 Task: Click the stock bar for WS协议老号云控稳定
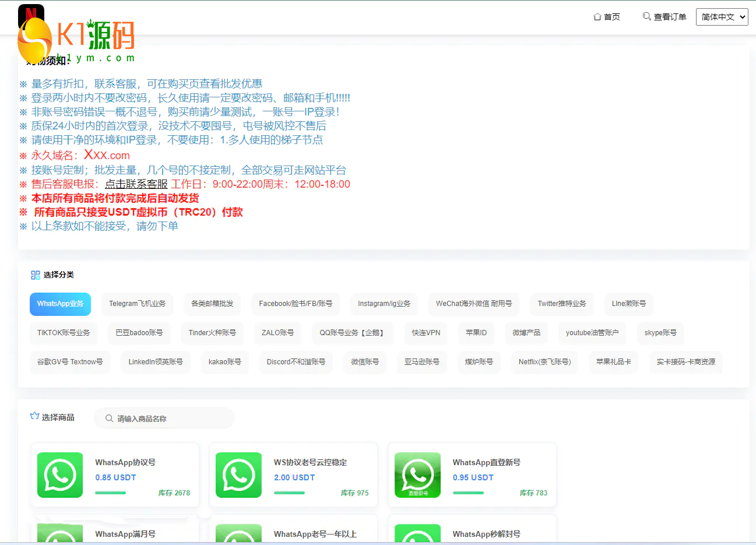(290, 493)
